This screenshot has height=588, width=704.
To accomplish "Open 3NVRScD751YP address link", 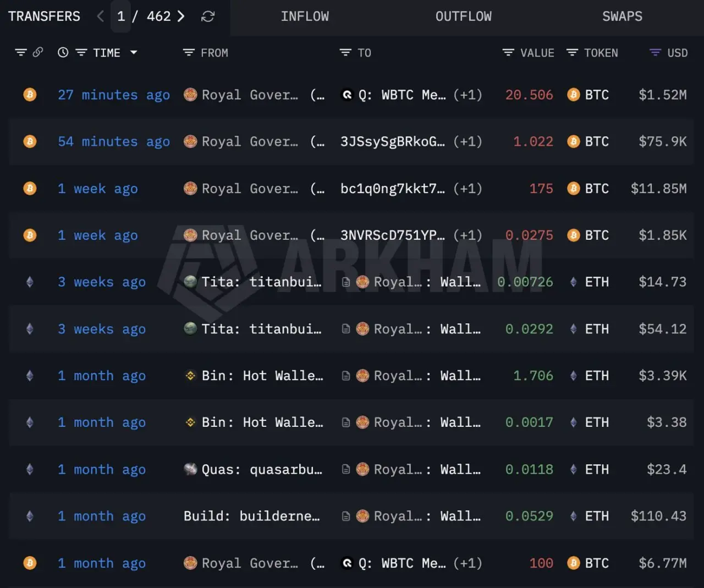I will (393, 235).
